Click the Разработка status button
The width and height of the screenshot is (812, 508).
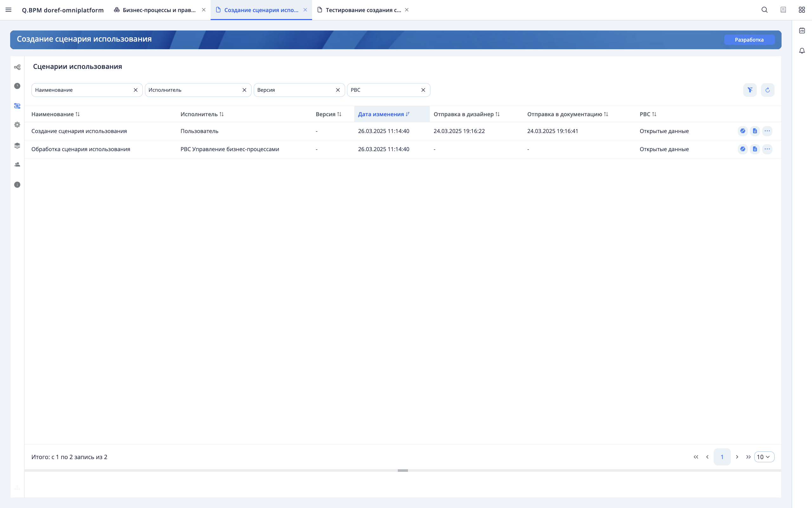point(749,40)
